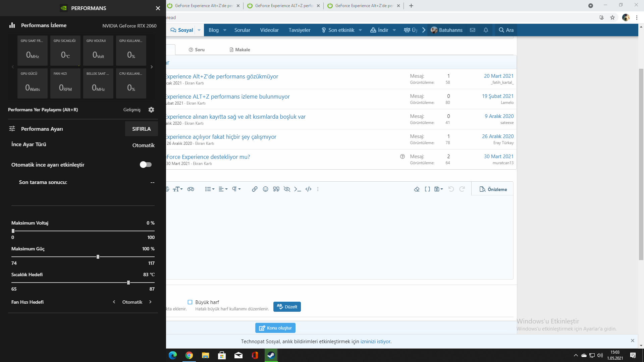Check the Büyük harf checkbox
This screenshot has height=362, width=644.
coord(190,302)
